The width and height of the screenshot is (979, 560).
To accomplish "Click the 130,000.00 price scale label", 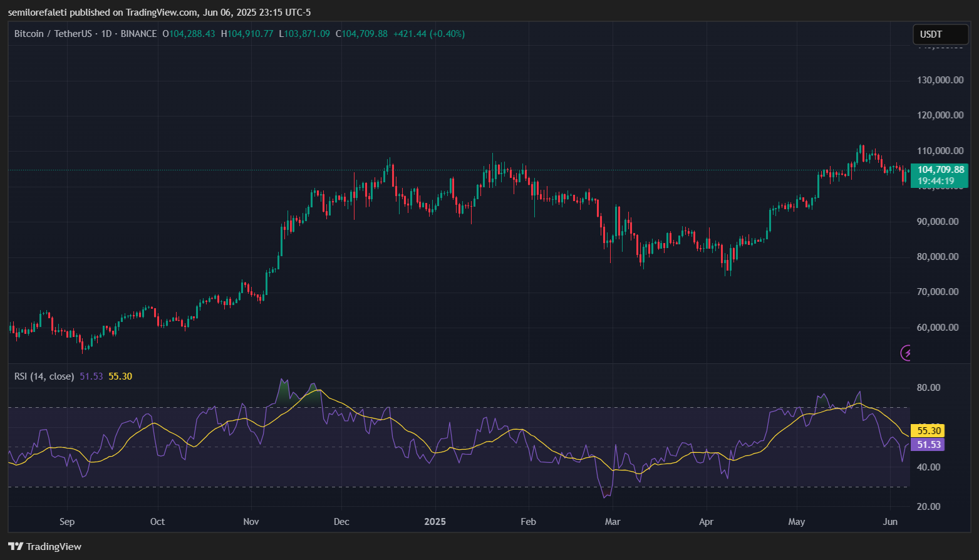I will (940, 80).
